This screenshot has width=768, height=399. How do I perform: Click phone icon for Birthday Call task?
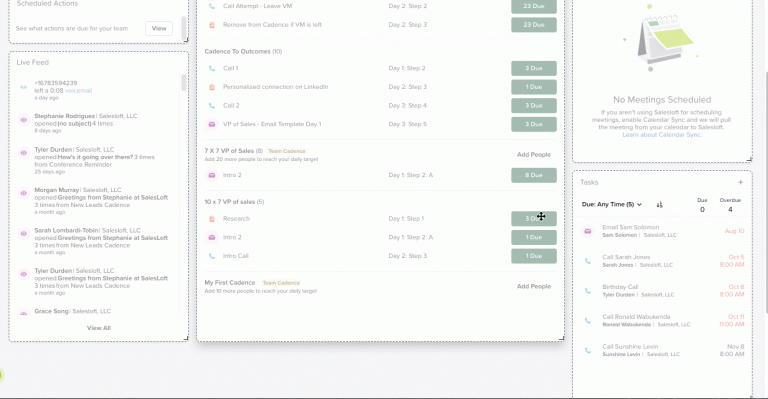click(x=588, y=291)
